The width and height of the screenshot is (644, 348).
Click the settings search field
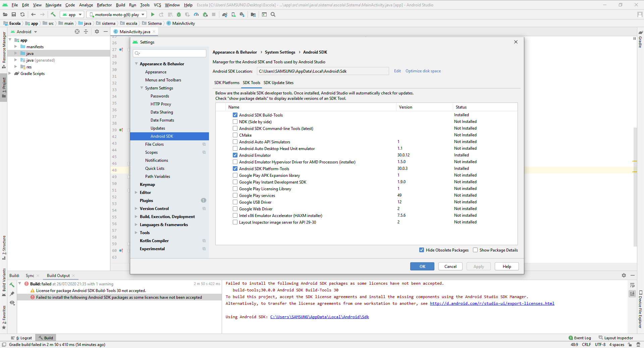[169, 53]
